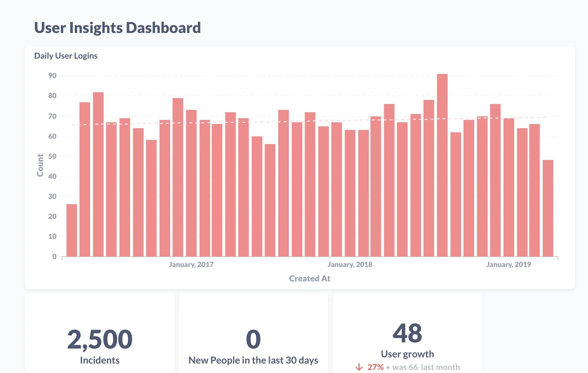Screen dimensions: 588x373
Task: Click the 80 y-axis tick label
Action: click(52, 96)
